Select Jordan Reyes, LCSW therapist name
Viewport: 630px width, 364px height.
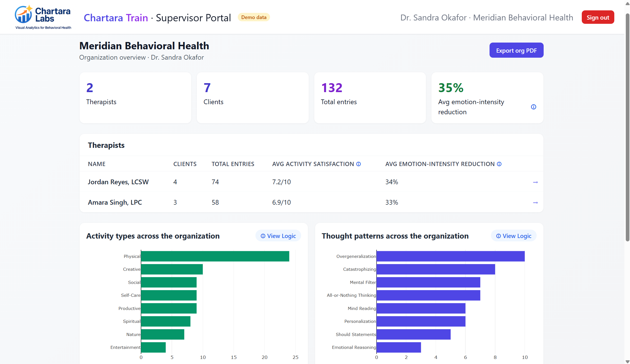(x=118, y=182)
